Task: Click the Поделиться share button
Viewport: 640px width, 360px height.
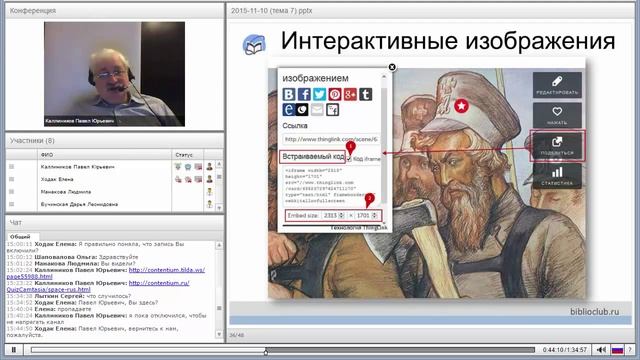Action: click(x=557, y=146)
